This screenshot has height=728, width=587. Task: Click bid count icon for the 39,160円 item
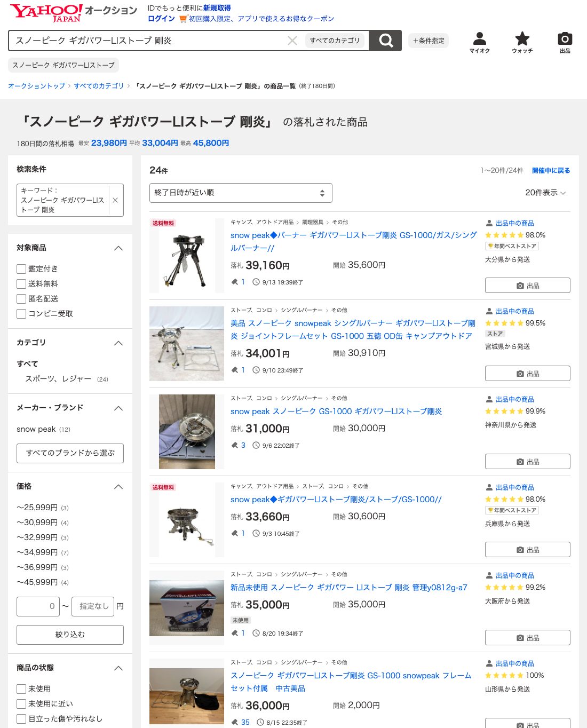pyautogui.click(x=234, y=282)
